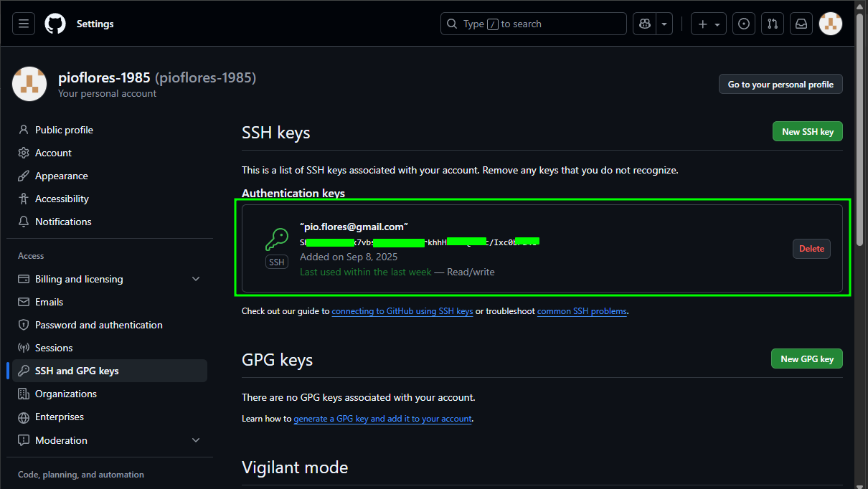Open the common SSH problems link
Screen dimensions: 868x489
(x=582, y=311)
